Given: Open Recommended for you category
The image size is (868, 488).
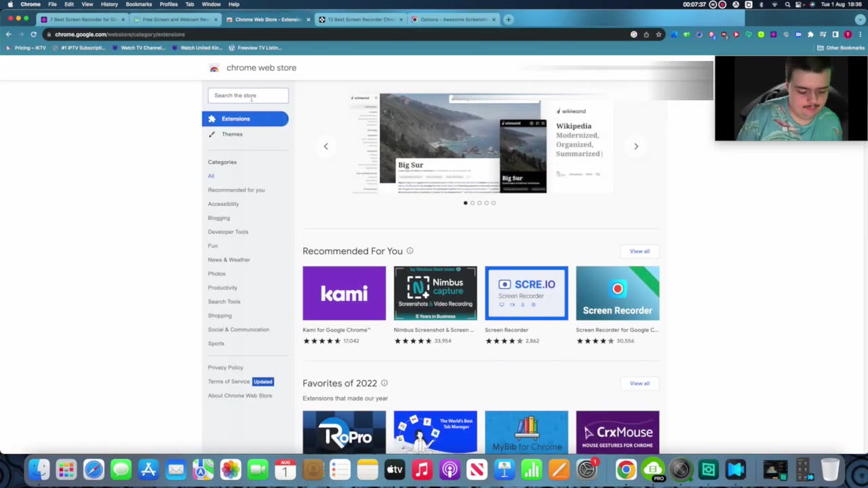Looking at the screenshot, I should (236, 190).
